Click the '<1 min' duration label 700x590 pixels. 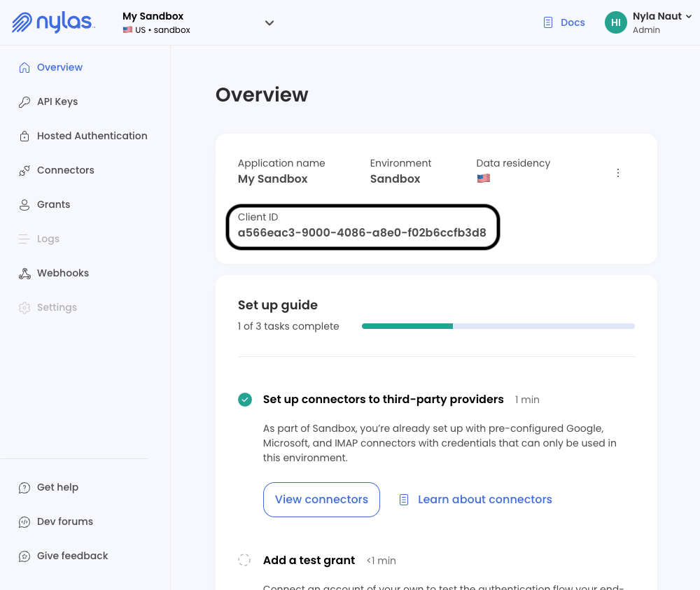point(381,561)
